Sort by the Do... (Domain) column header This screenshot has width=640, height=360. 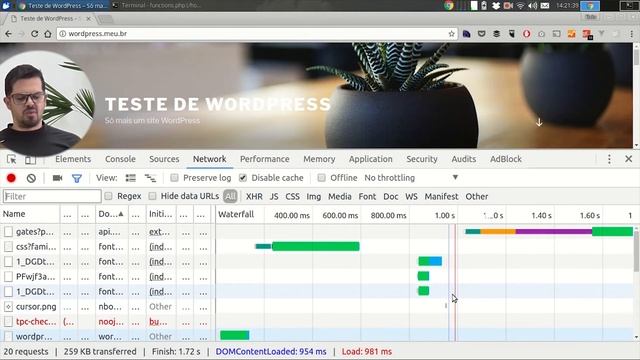click(x=111, y=214)
